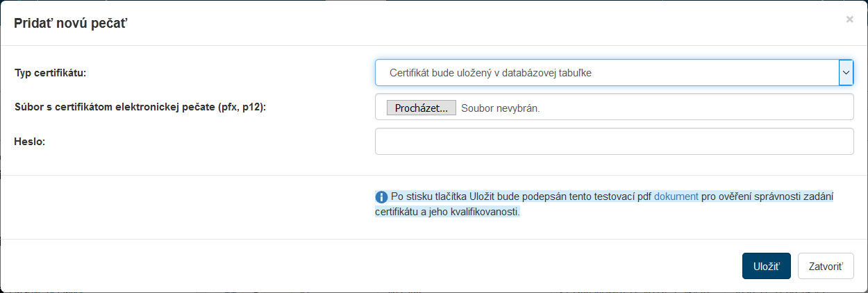Screen dimensions: 868x293
Task: Click the 'Pridať novú pečať' dialog title
Action: [x=70, y=24]
